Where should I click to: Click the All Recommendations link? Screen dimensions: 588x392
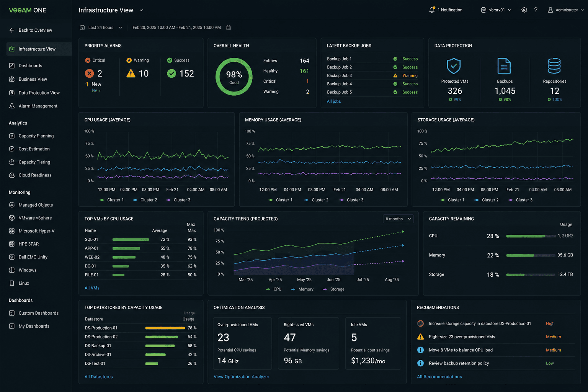coord(439,377)
